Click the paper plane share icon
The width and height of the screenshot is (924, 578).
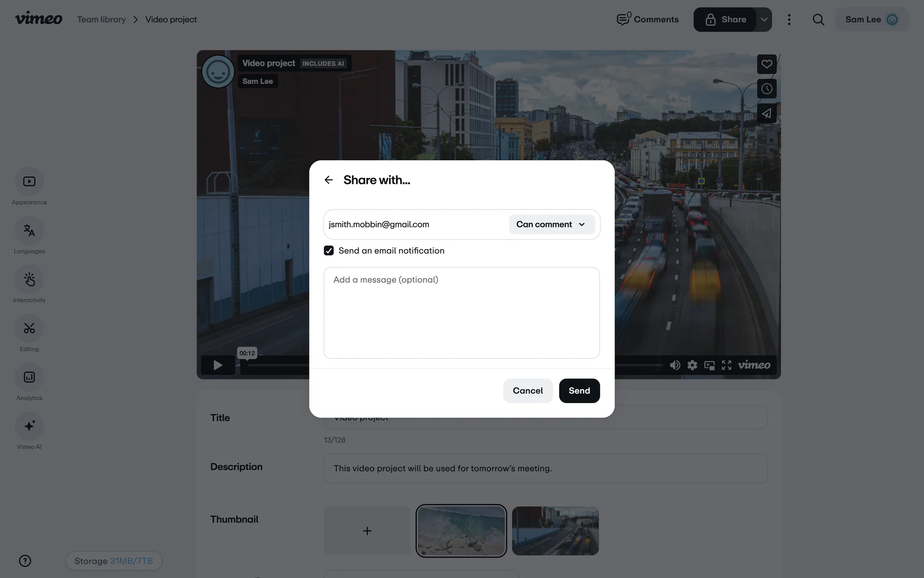(x=767, y=113)
